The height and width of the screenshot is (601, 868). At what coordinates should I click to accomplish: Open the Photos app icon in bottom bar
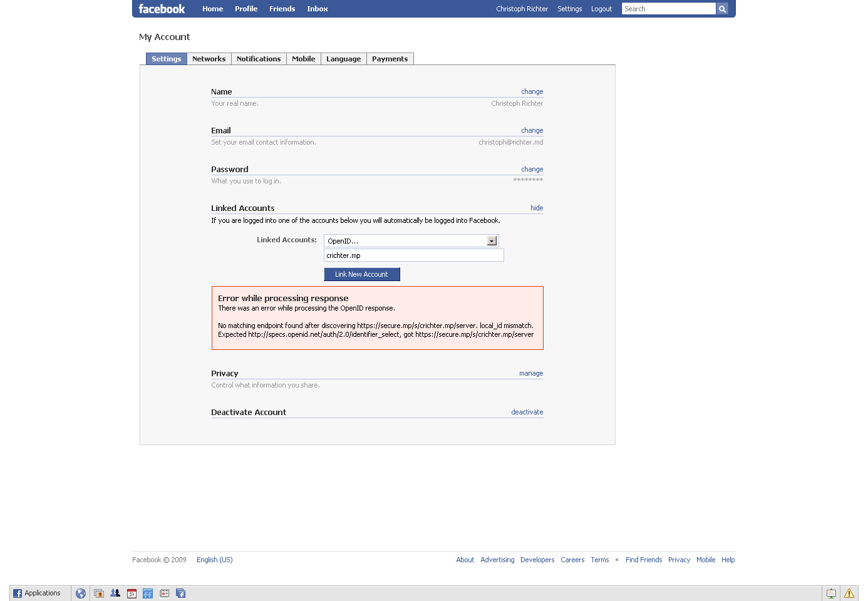[99, 593]
